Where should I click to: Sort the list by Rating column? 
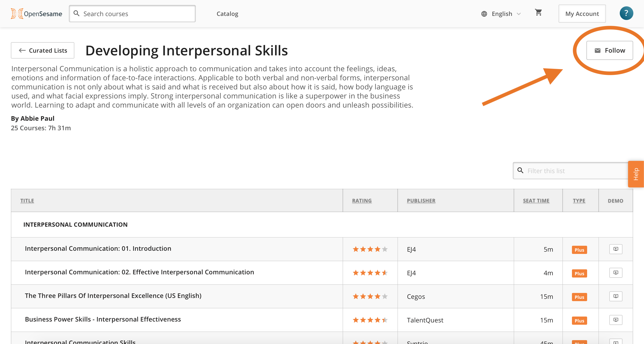(362, 201)
